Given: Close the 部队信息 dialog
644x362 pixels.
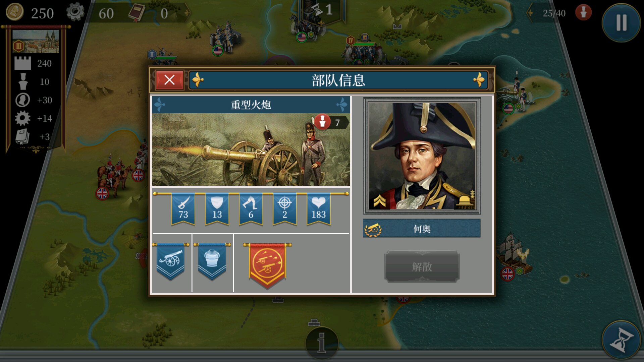Looking at the screenshot, I should point(169,80).
